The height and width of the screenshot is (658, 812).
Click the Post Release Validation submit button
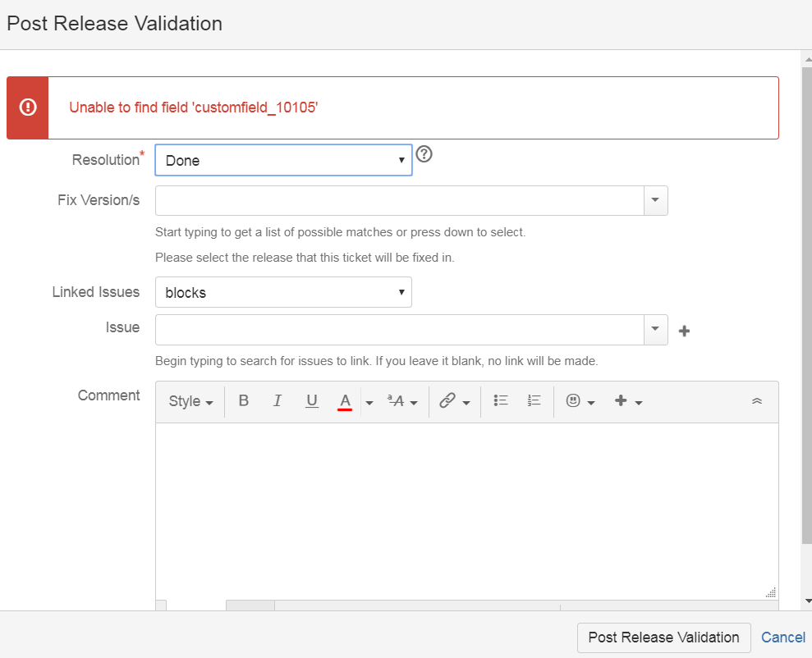coord(664,637)
